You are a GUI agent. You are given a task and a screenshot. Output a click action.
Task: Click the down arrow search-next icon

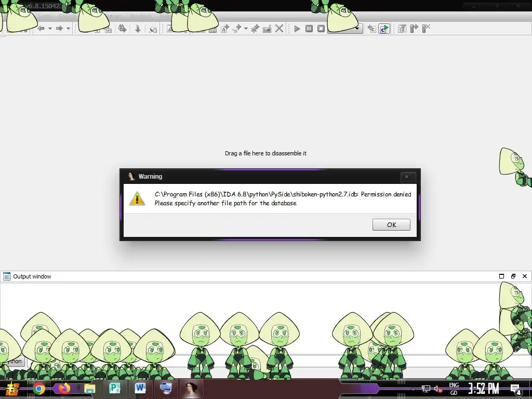click(x=138, y=29)
